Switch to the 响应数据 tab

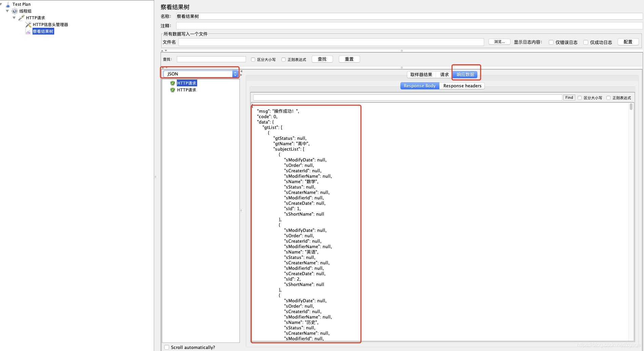[465, 75]
